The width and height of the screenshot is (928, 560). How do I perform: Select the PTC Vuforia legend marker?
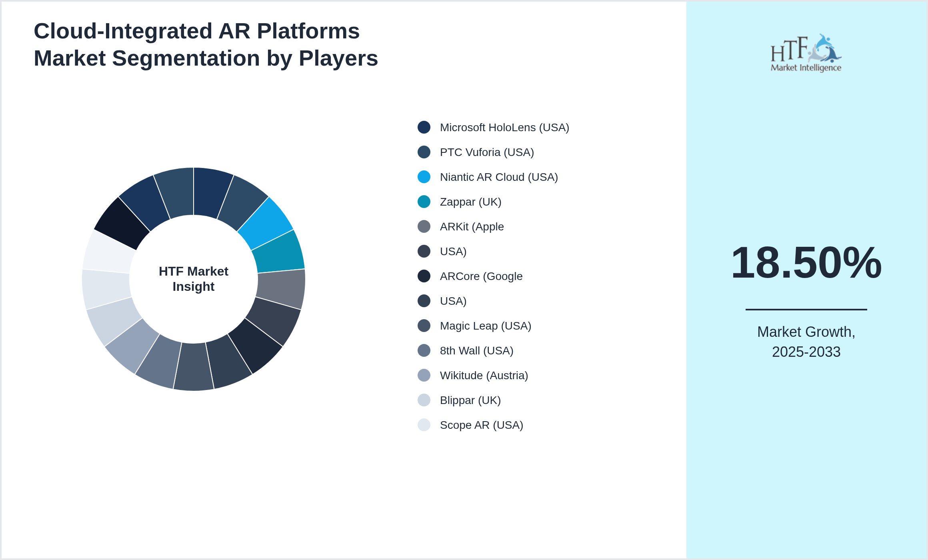tap(424, 152)
